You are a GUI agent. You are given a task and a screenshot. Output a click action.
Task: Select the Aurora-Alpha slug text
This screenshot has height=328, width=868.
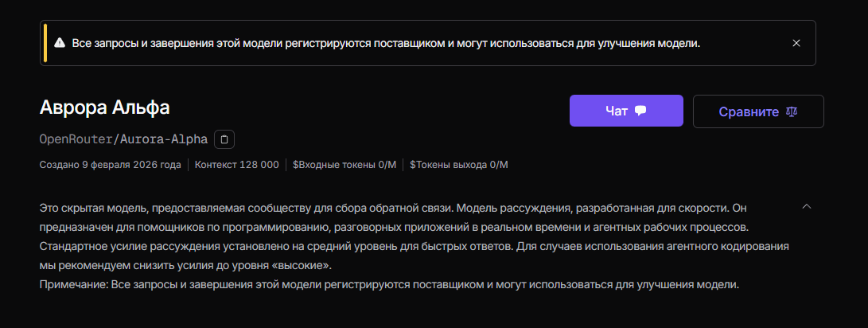(163, 139)
